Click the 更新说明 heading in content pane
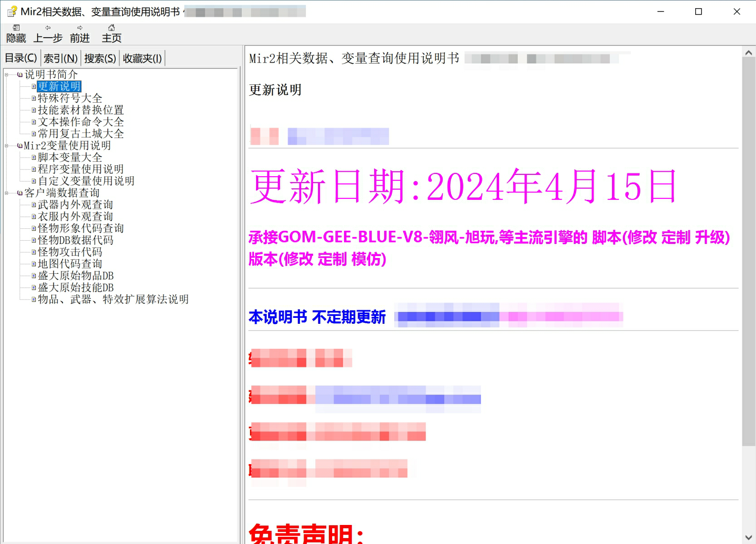The width and height of the screenshot is (756, 544). 275,90
